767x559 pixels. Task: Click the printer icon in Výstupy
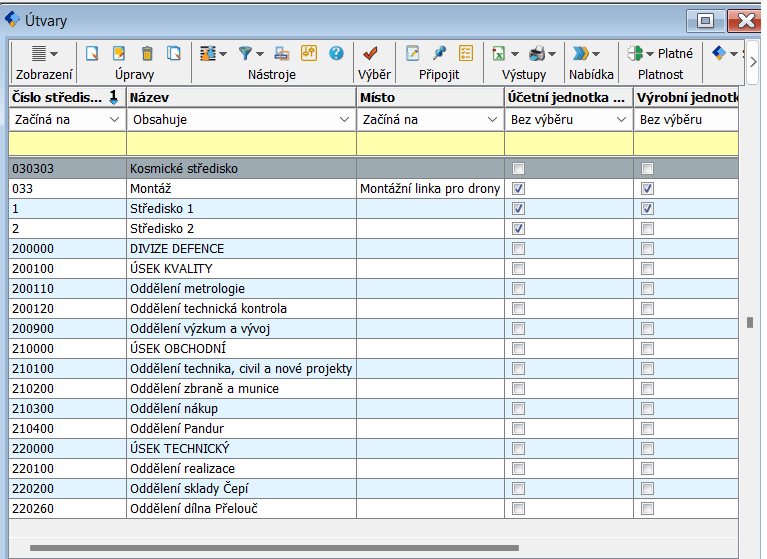pyautogui.click(x=537, y=54)
